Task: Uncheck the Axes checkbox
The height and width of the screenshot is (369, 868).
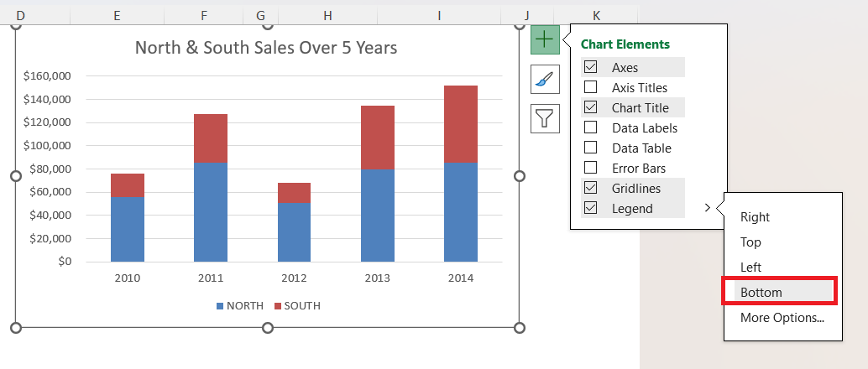Action: pos(591,67)
